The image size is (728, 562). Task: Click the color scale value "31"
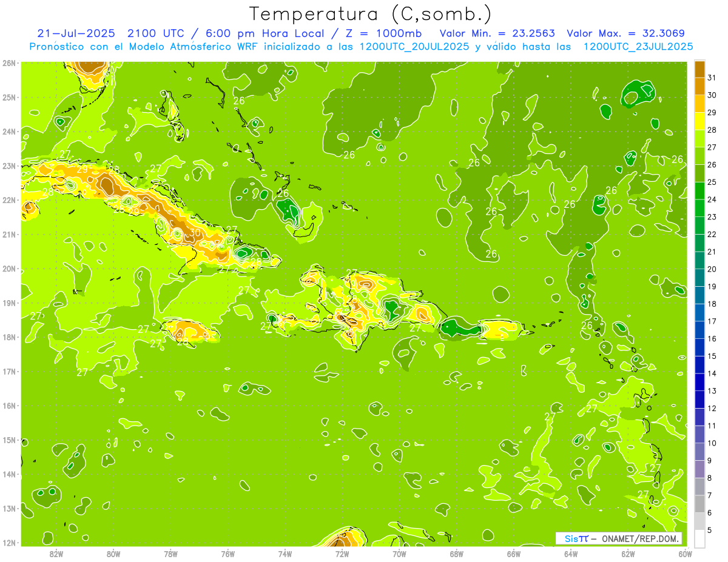(x=712, y=77)
